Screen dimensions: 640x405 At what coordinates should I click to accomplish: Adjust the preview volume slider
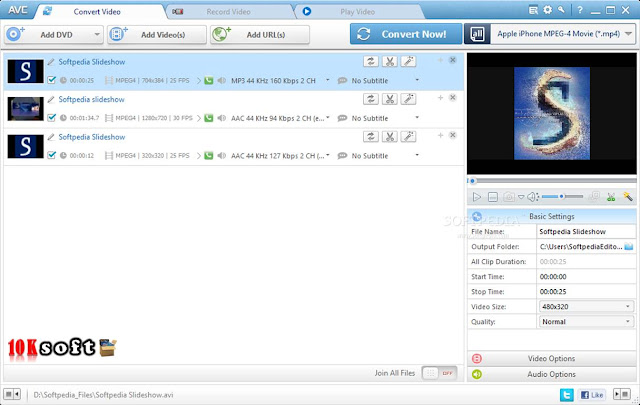[x=562, y=197]
